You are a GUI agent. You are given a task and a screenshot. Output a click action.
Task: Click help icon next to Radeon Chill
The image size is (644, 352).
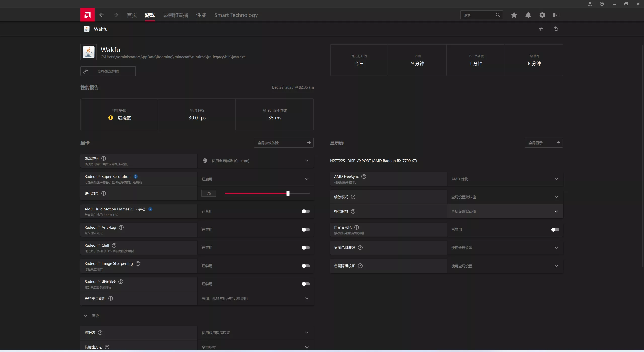(x=114, y=245)
